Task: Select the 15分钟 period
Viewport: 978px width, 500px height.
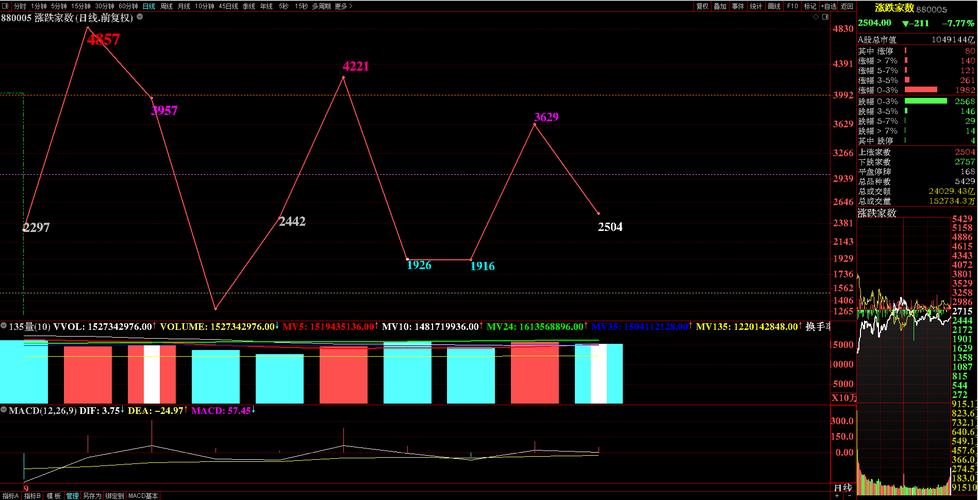Action: [81, 5]
